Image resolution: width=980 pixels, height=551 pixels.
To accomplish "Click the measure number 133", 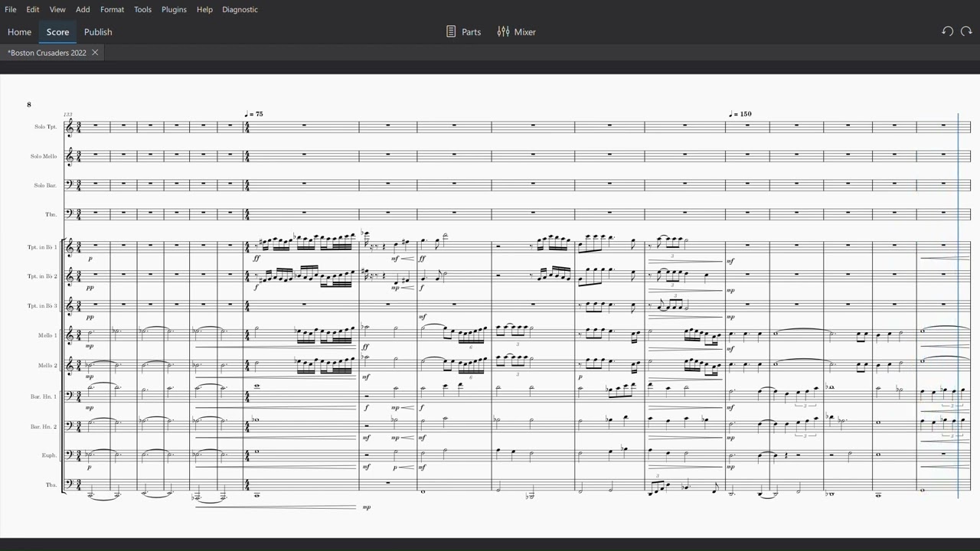I will click(68, 114).
